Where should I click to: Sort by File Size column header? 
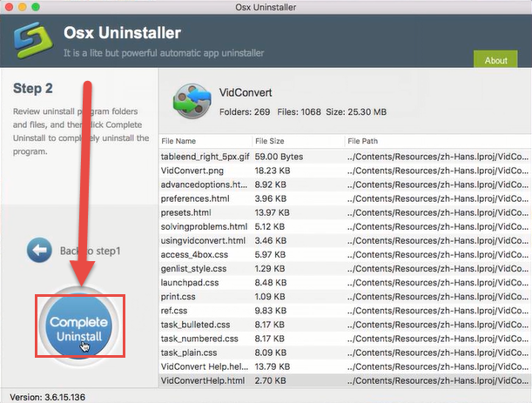(299, 141)
